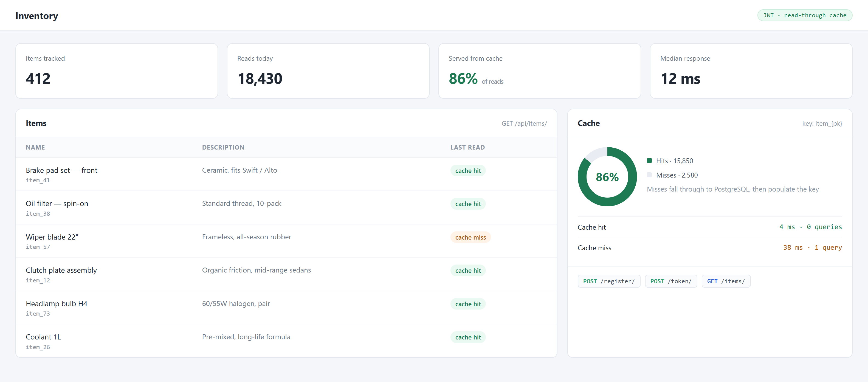Screen dimensions: 868x382
Task: Click the POST /register/ endpoint chip
Action: pos(608,281)
